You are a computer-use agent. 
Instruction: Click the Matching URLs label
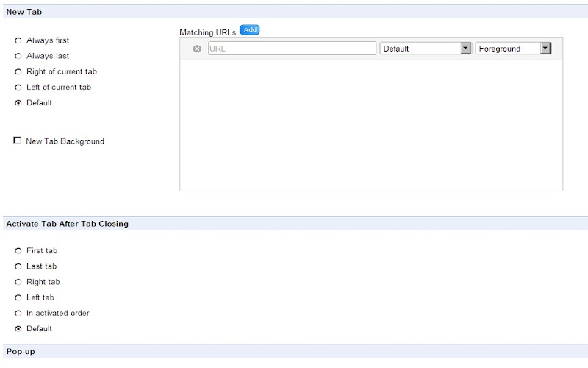tap(208, 32)
